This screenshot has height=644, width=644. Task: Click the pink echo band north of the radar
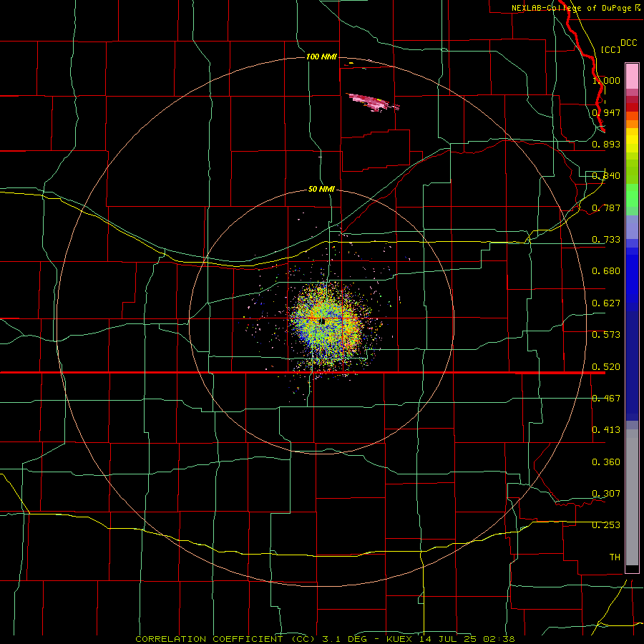(x=373, y=102)
